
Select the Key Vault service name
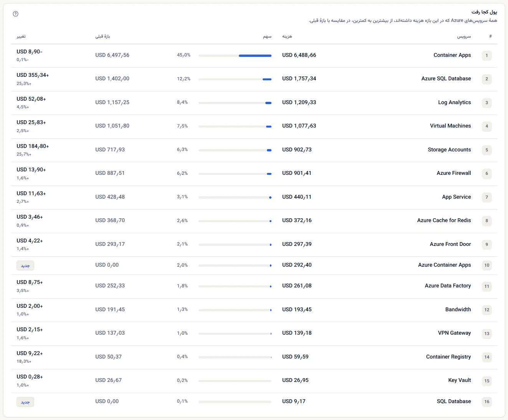coord(460,380)
